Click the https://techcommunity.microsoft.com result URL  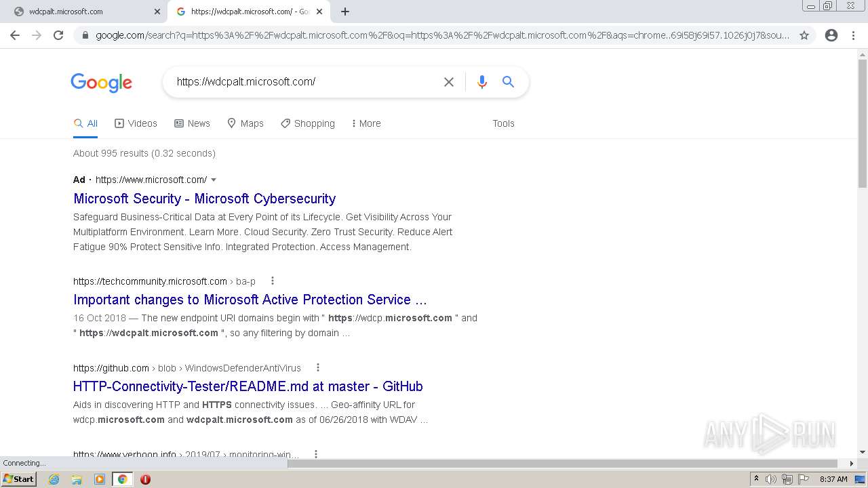coord(150,281)
